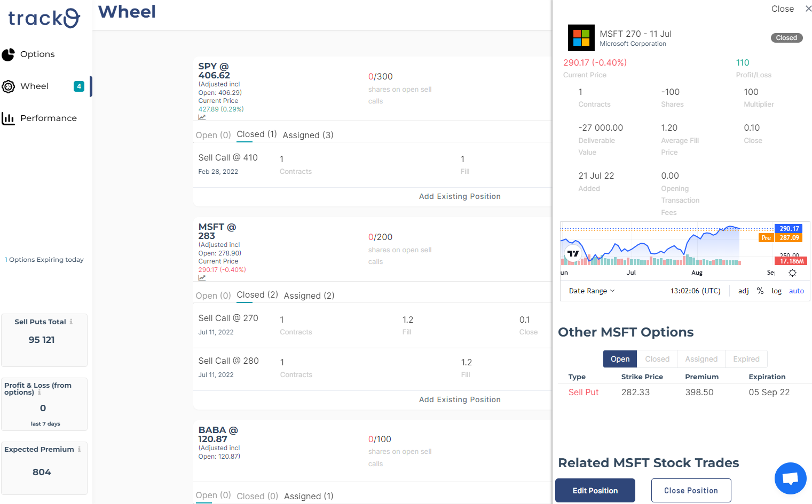Open the chat support bubble
This screenshot has height=504, width=812.
(790, 478)
